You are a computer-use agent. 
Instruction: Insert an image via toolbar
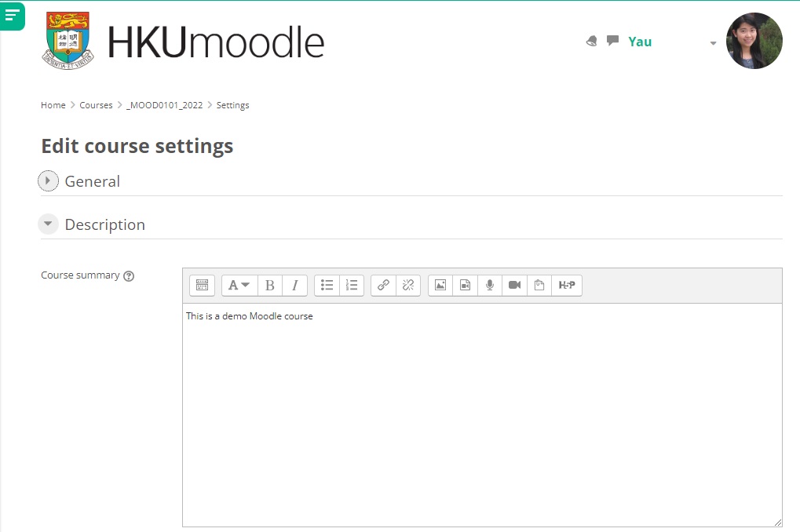(440, 286)
